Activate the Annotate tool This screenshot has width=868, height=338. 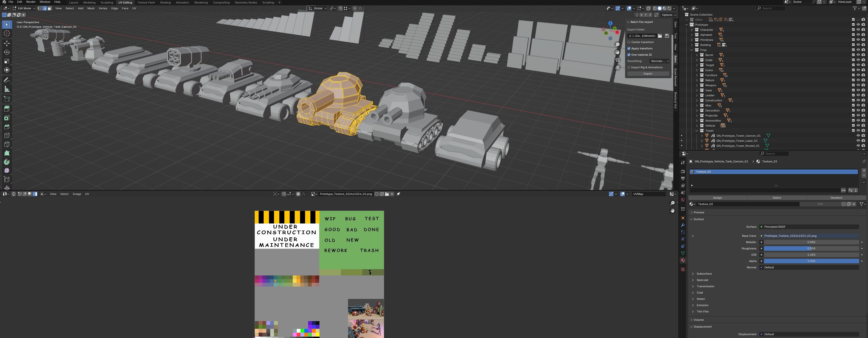pos(7,80)
